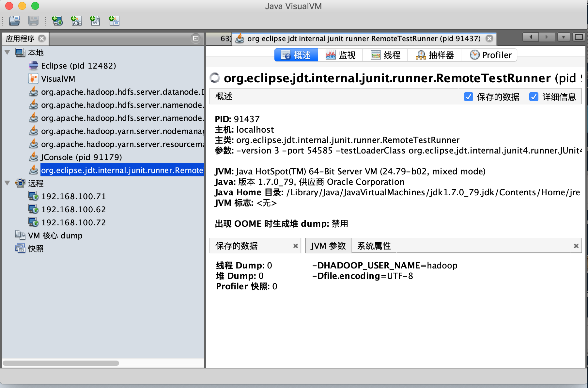The height and width of the screenshot is (388, 588).
Task: Maximize the editor window button
Action: (x=579, y=37)
